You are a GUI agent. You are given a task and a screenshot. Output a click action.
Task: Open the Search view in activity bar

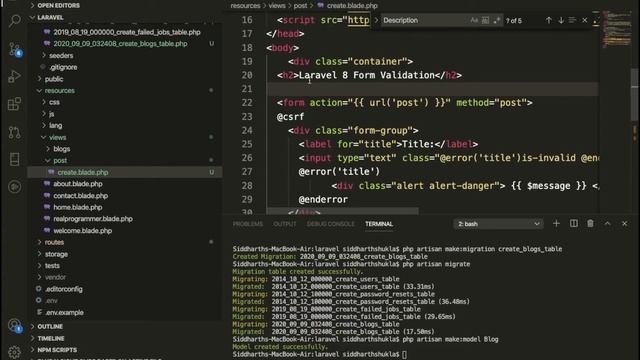pos(15,20)
